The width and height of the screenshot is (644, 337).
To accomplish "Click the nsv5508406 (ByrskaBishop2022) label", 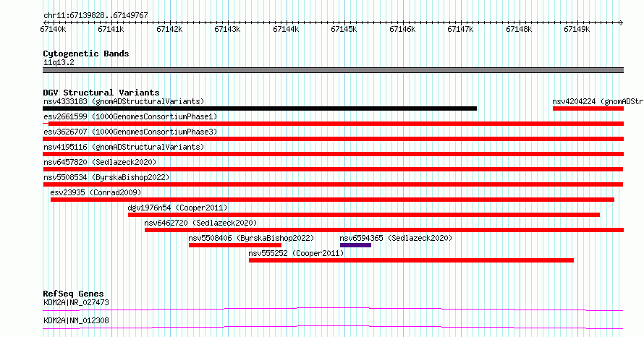I will (x=251, y=238).
